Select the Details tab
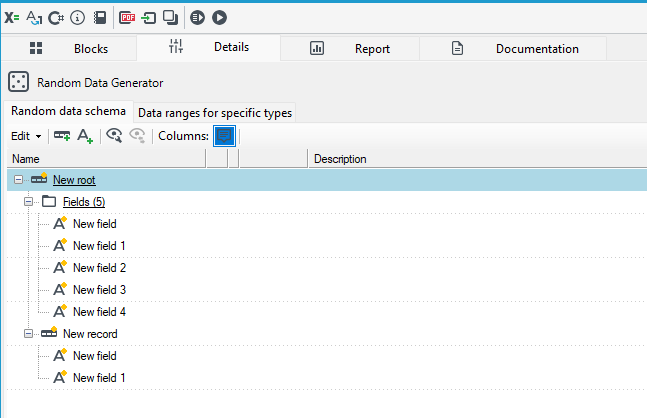Screen dimensions: 647x418 pyautogui.click(x=209, y=48)
